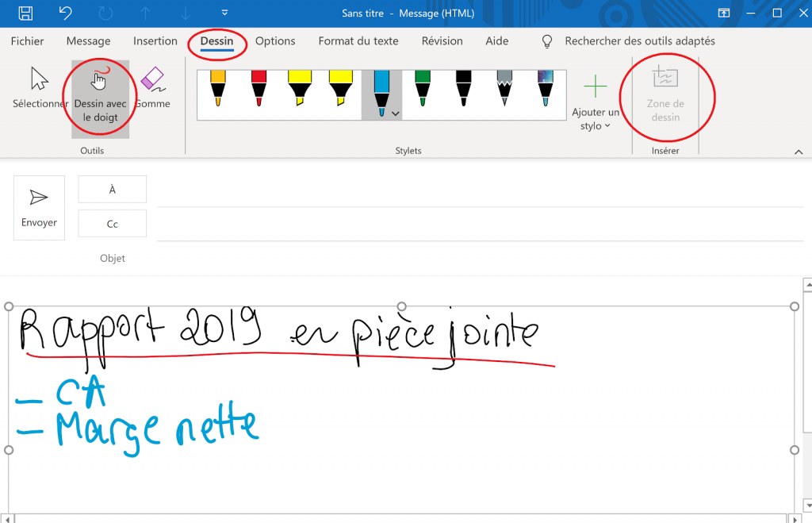Click the top-right drawing canvas handle

click(795, 306)
